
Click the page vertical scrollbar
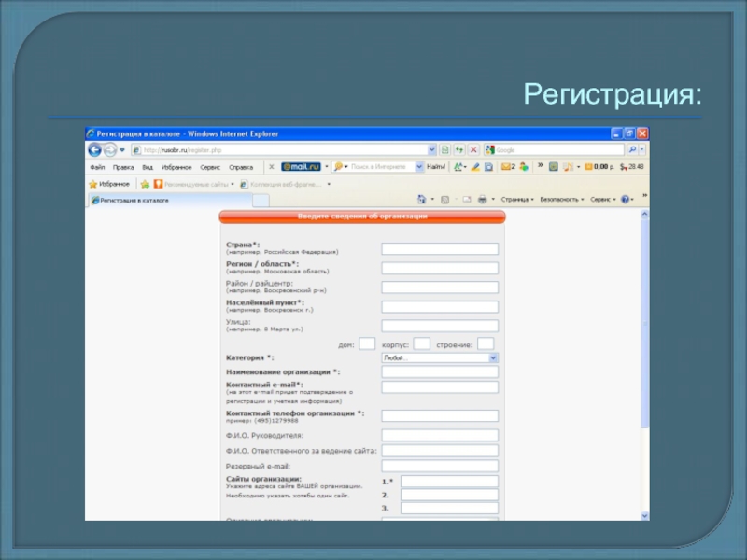click(642, 327)
